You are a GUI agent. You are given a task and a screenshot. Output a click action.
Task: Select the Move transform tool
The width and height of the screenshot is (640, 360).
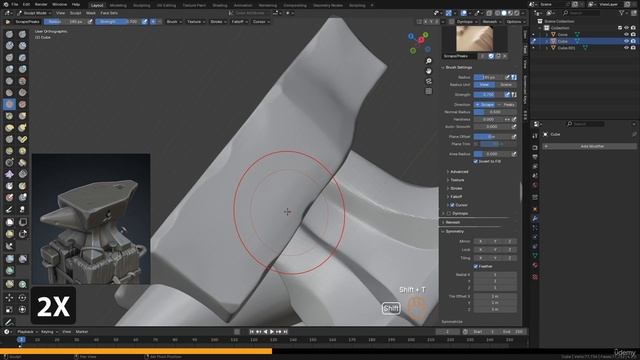9,298
